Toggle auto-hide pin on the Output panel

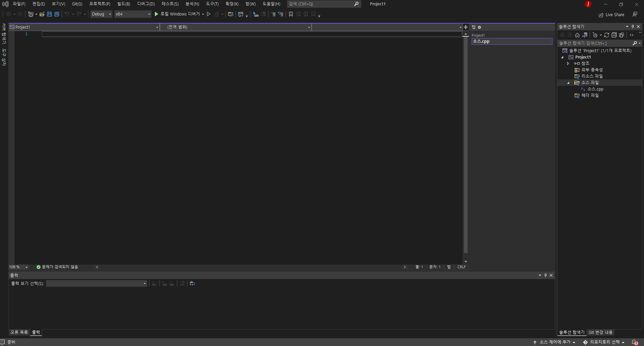545,275
